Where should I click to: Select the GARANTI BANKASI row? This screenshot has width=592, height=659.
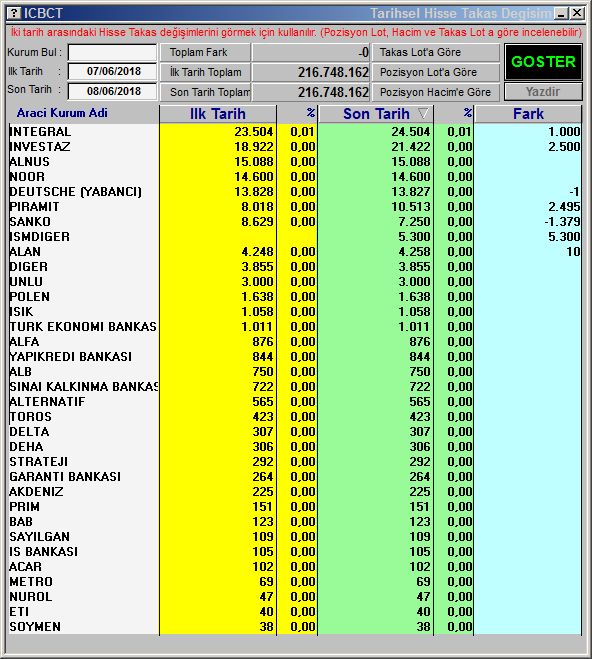point(295,477)
